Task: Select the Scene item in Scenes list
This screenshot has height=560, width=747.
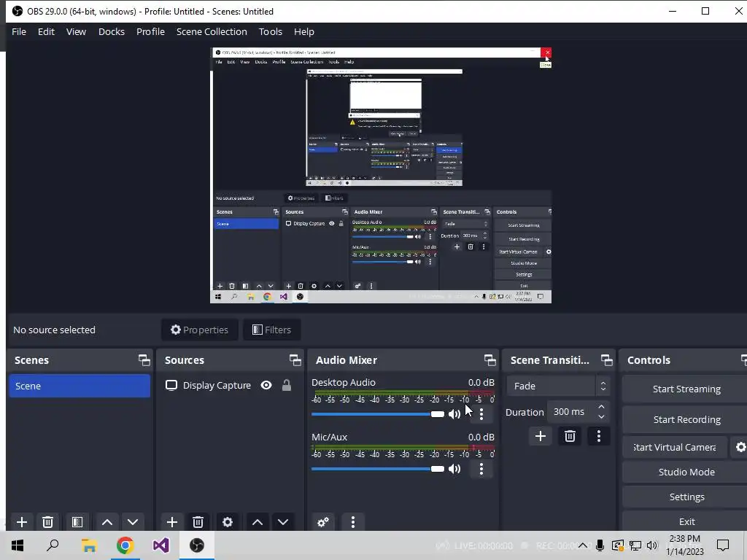Action: (80, 386)
